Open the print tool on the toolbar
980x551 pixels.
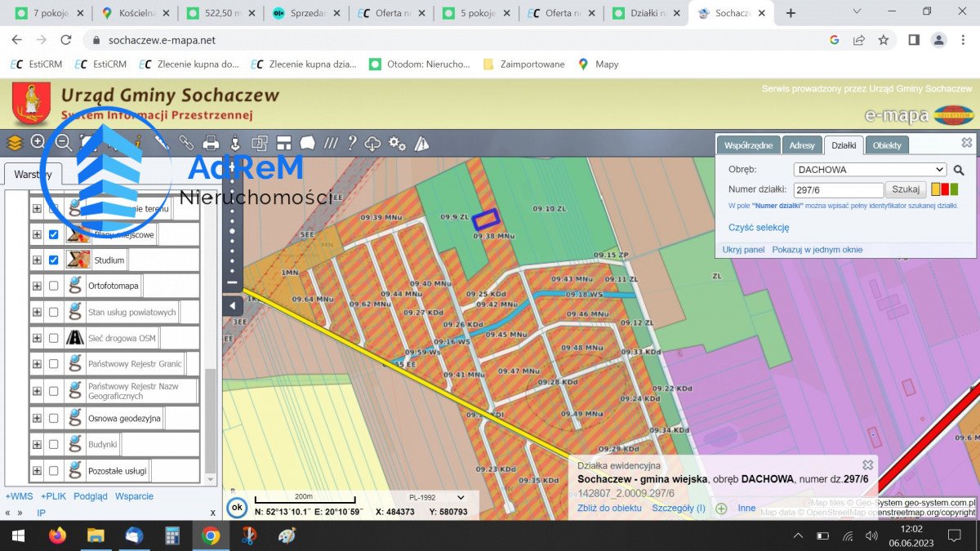point(211,143)
